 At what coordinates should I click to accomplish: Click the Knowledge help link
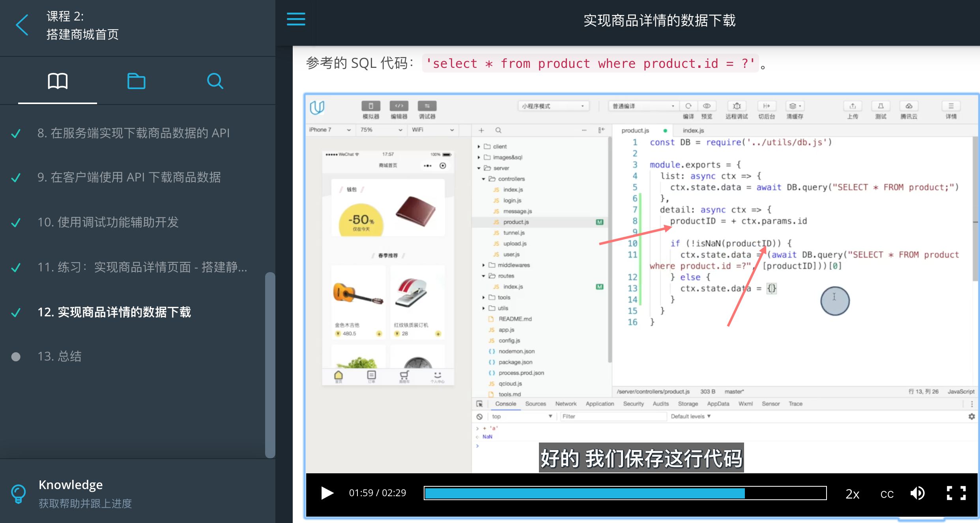[71, 484]
